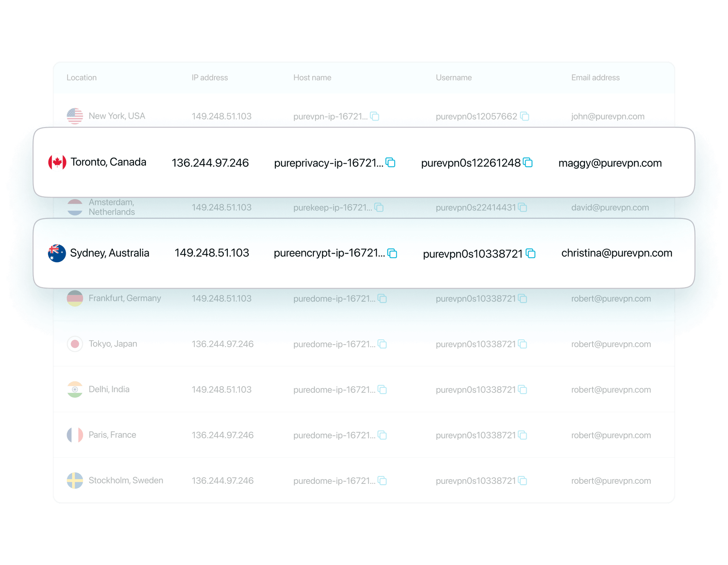Viewport: 728px width, 565px height.
Task: Click IP address in New York row
Action: [221, 116]
